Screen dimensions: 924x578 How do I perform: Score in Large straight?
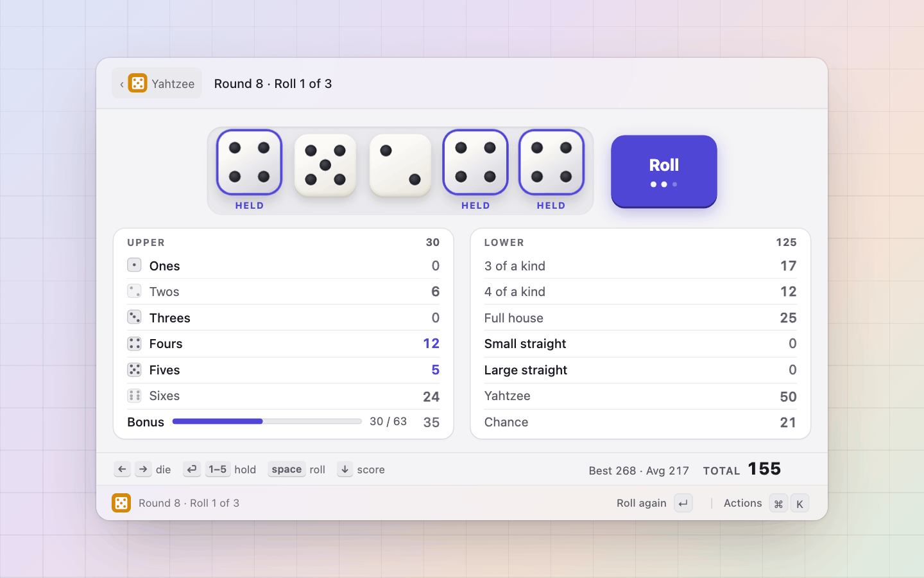tap(640, 370)
